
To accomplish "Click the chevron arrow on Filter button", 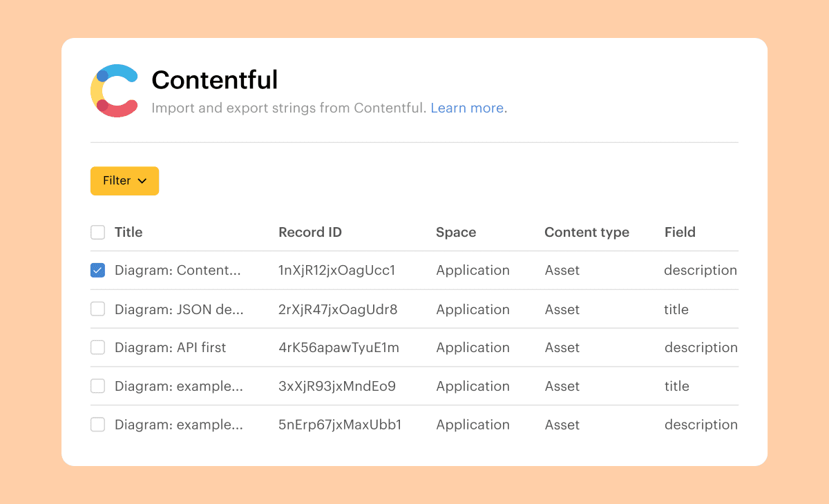I will click(x=142, y=181).
